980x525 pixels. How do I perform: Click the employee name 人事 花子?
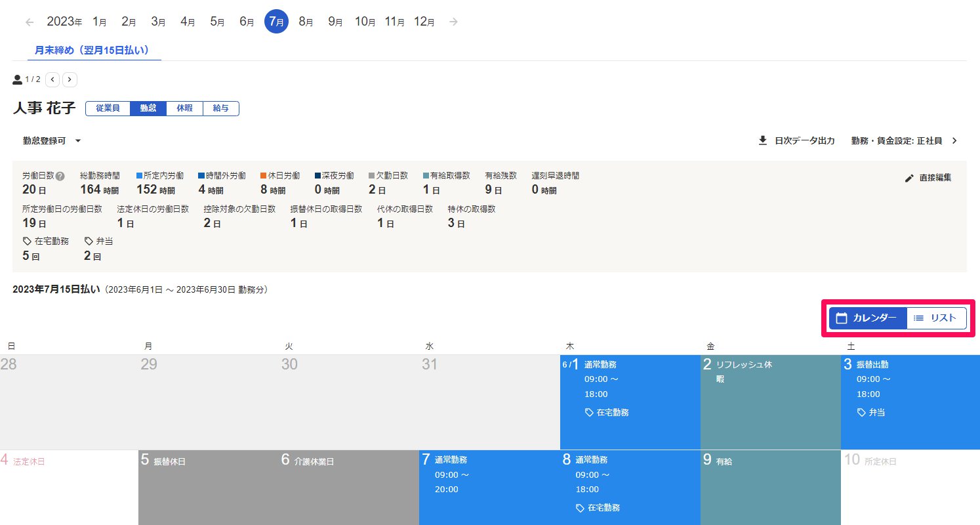(x=44, y=108)
